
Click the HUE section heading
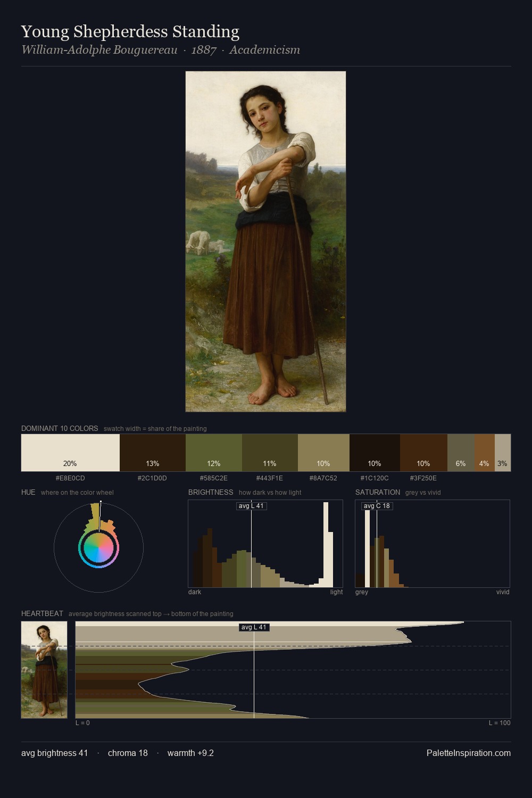[28, 492]
